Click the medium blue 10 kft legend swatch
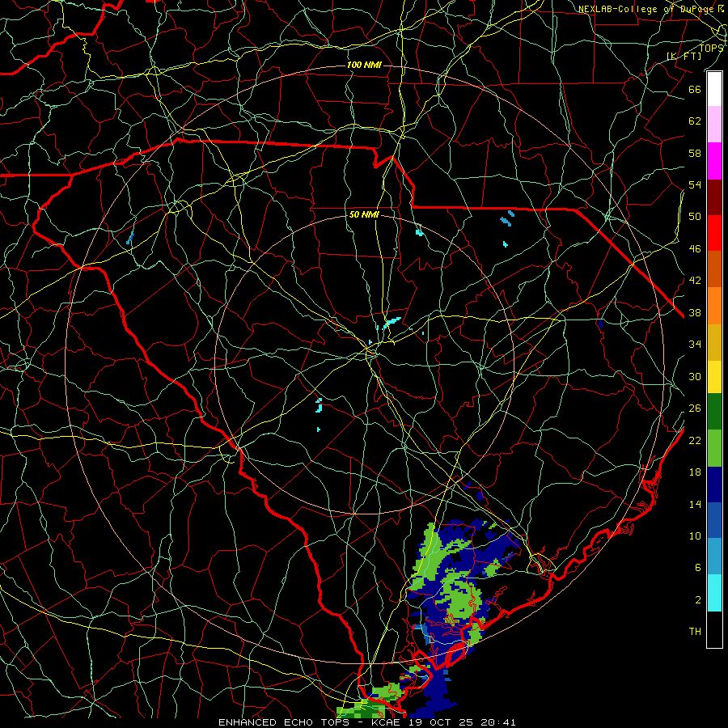Image resolution: width=728 pixels, height=728 pixels. click(714, 520)
